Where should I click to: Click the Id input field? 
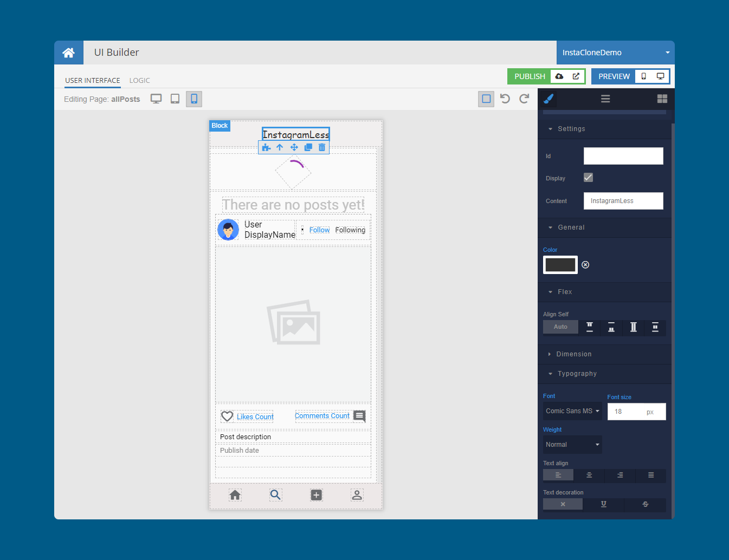(623, 156)
